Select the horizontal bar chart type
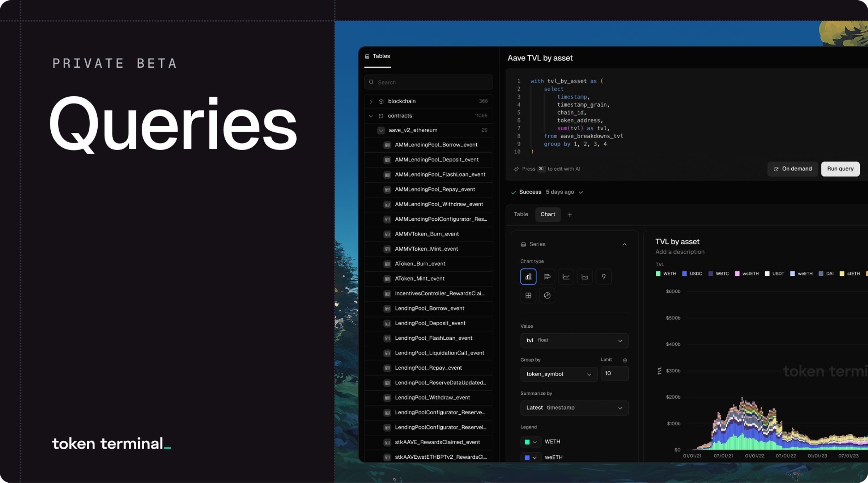 coord(547,277)
